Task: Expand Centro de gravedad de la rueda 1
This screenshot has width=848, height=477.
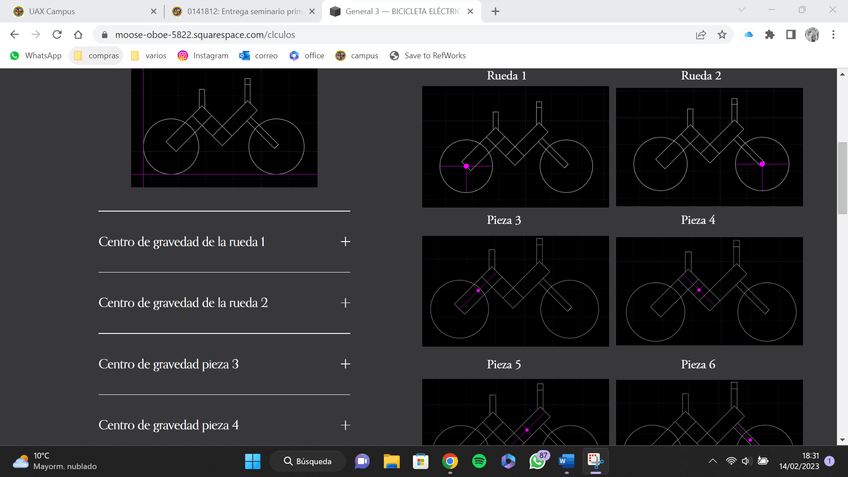Action: point(224,242)
